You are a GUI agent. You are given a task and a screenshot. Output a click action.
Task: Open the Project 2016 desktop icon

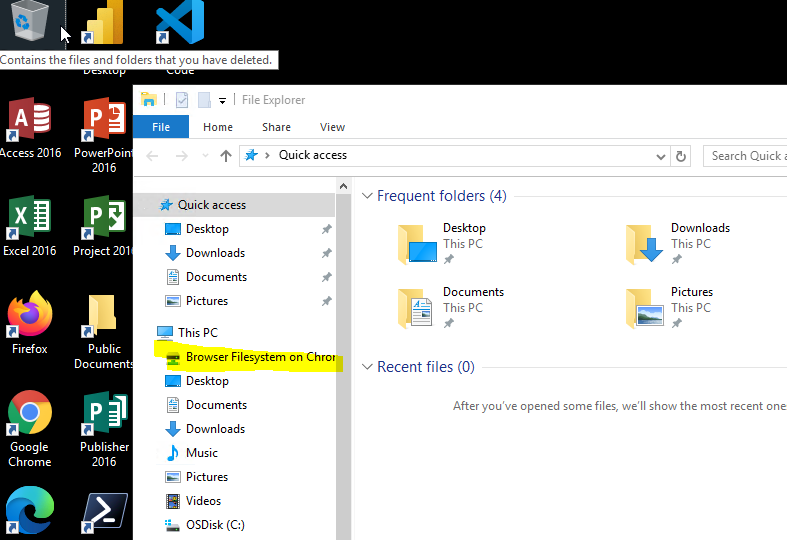(x=104, y=226)
